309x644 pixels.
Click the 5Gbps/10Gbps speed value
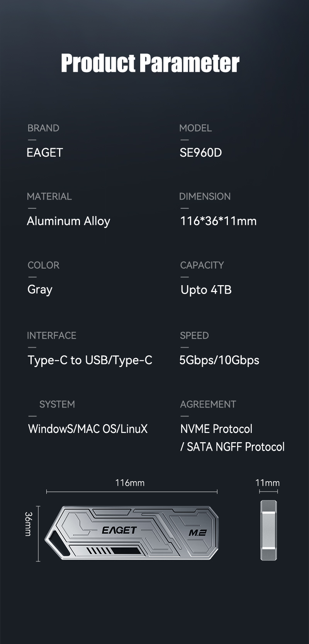(219, 360)
